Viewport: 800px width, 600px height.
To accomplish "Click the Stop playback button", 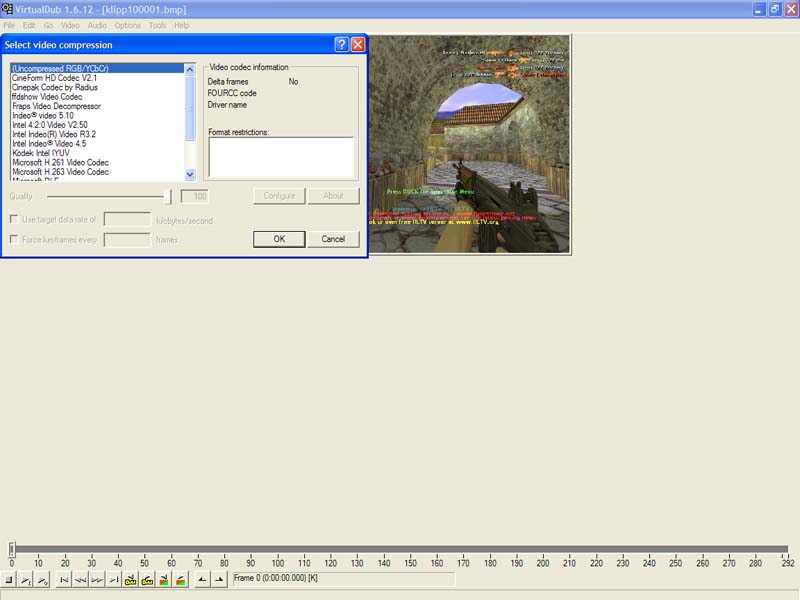I will [9, 580].
